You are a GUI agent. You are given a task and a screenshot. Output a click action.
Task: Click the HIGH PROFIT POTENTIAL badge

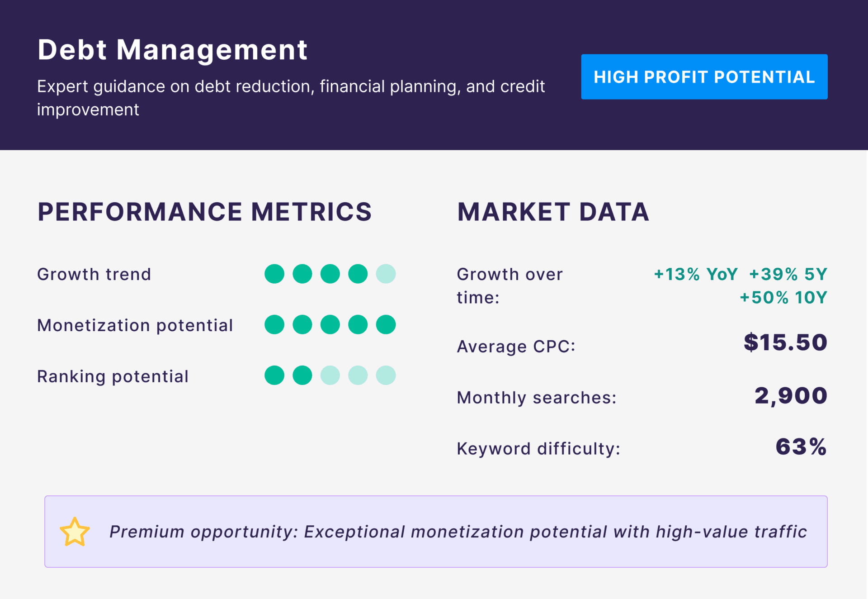pyautogui.click(x=704, y=77)
